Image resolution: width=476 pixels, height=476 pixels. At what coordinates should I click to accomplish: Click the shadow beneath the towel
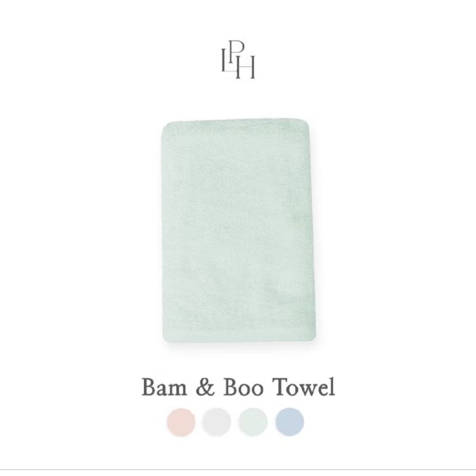(239, 347)
